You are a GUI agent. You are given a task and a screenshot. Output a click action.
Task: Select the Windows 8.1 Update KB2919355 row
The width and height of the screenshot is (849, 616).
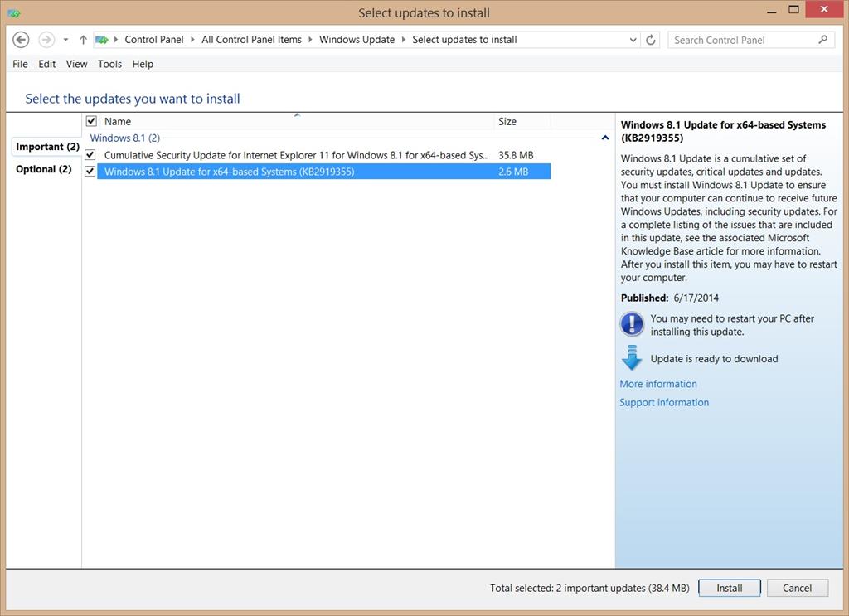[324, 172]
